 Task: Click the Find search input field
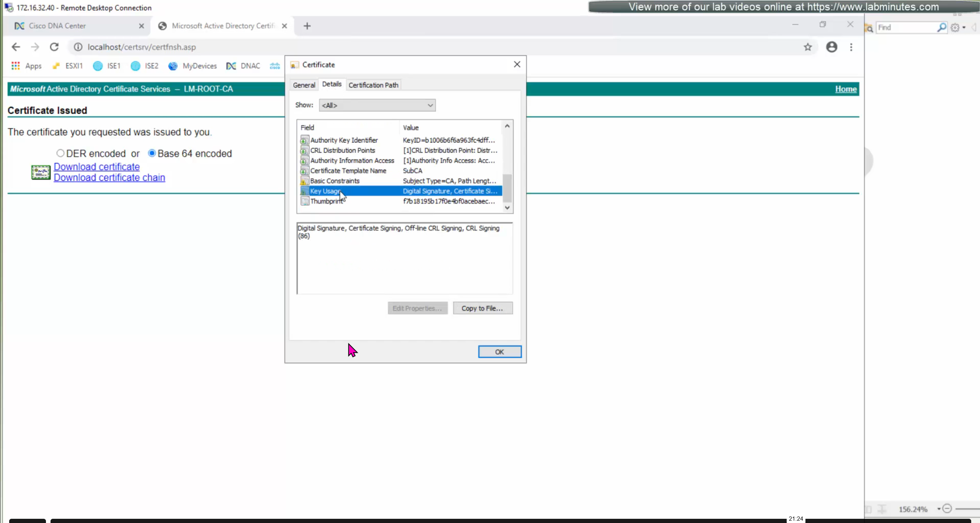(x=905, y=27)
